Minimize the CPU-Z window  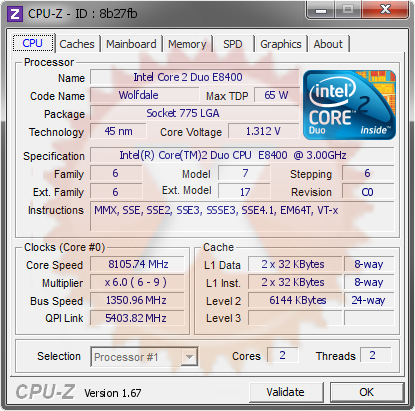pyautogui.click(x=321, y=10)
